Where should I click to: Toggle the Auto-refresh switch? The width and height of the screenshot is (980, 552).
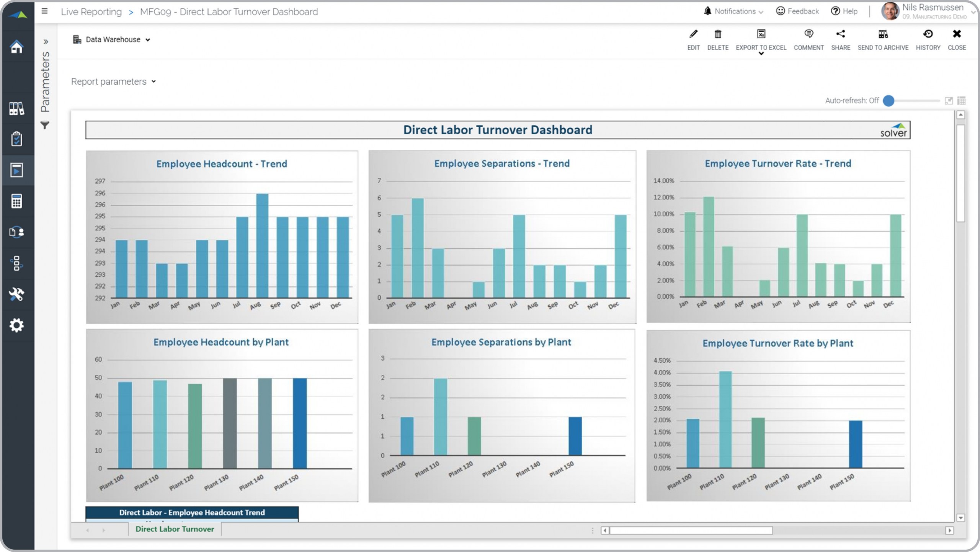pyautogui.click(x=889, y=101)
